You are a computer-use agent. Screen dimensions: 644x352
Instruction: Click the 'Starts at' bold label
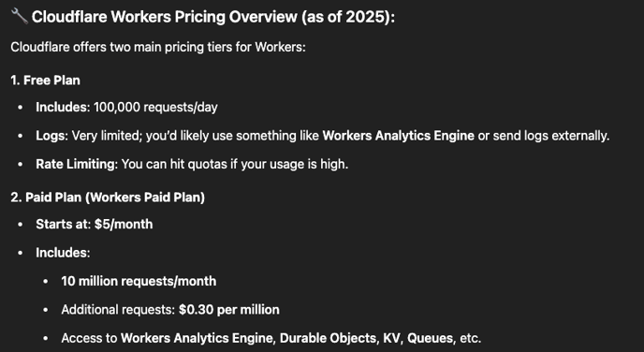(64, 224)
